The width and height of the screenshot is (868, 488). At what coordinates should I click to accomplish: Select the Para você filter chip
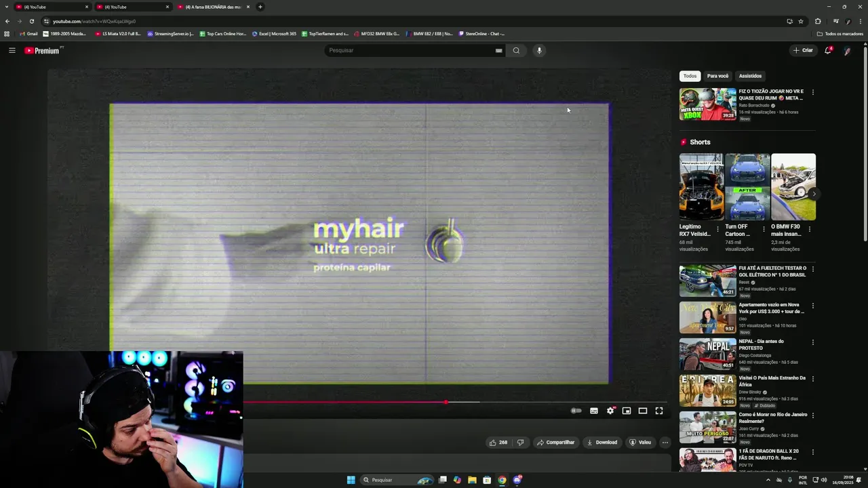click(x=717, y=76)
